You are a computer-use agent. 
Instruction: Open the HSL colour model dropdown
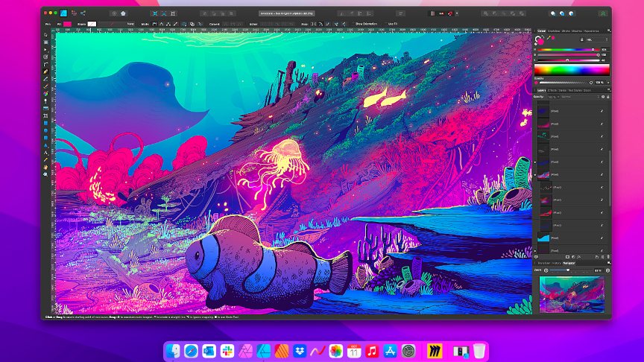(597, 39)
